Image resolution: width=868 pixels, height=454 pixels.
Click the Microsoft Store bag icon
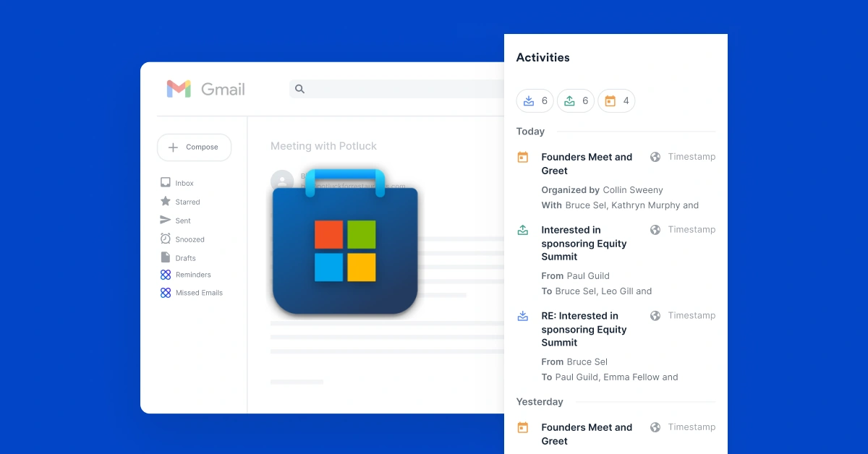coord(345,242)
